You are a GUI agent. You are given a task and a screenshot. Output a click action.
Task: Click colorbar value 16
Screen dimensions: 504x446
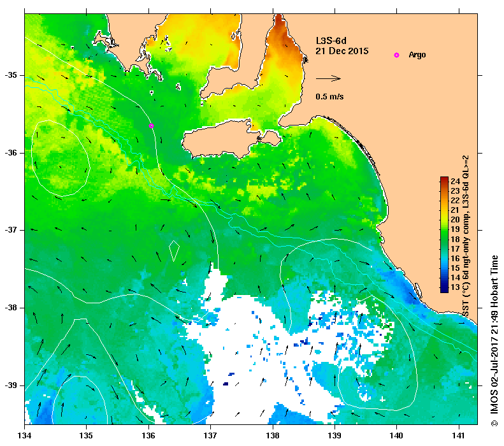click(455, 258)
